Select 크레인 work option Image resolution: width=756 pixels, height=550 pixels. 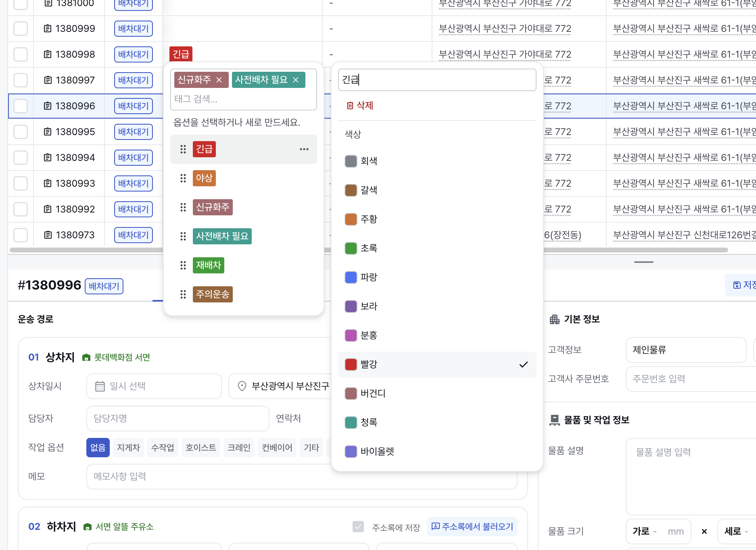(239, 448)
